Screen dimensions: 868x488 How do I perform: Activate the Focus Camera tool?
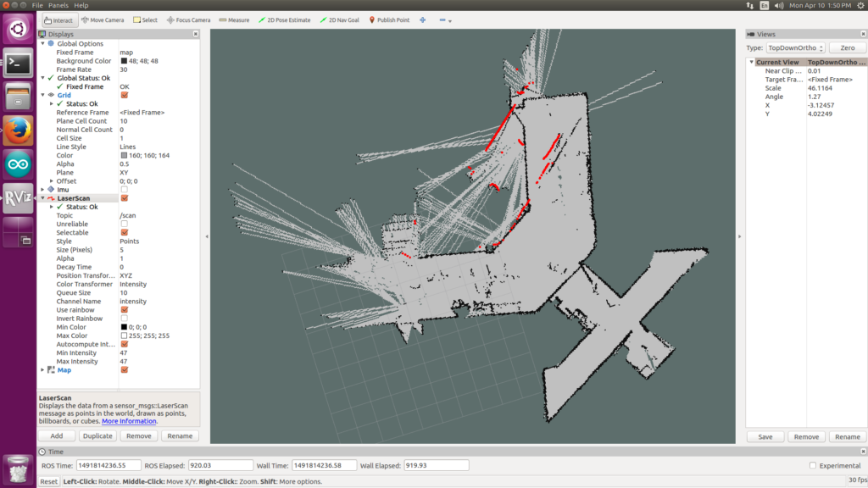click(188, 19)
